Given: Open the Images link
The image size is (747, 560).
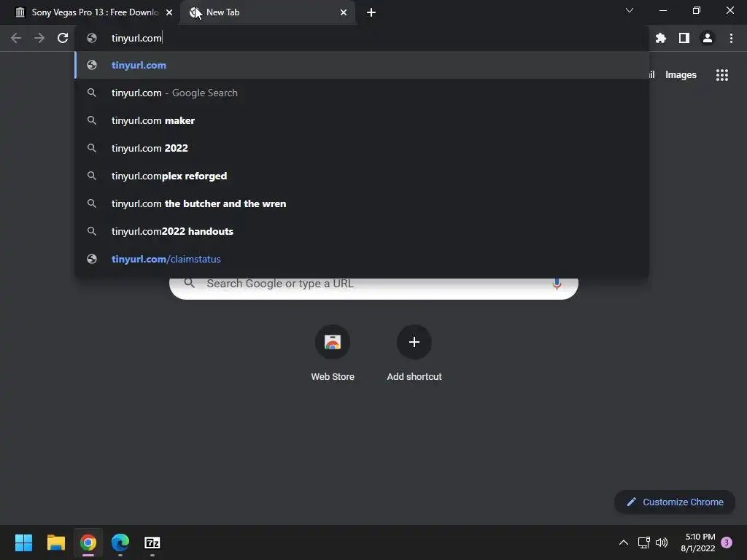Looking at the screenshot, I should pyautogui.click(x=681, y=75).
